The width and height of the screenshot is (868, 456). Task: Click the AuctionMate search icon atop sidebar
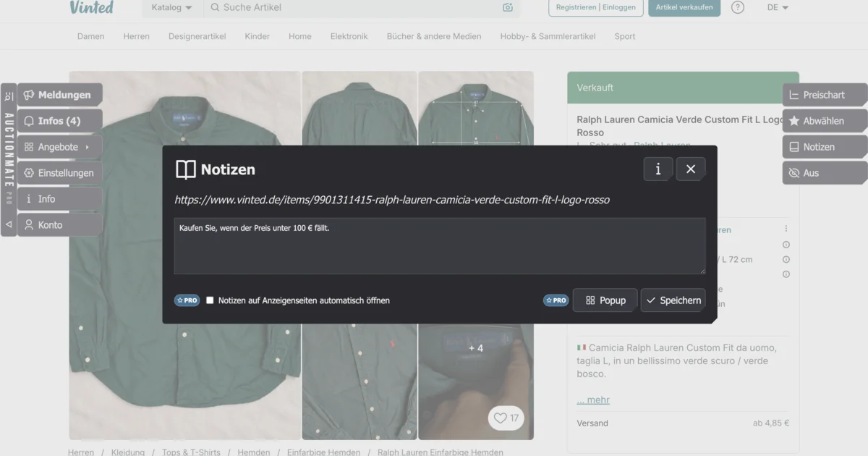click(9, 96)
